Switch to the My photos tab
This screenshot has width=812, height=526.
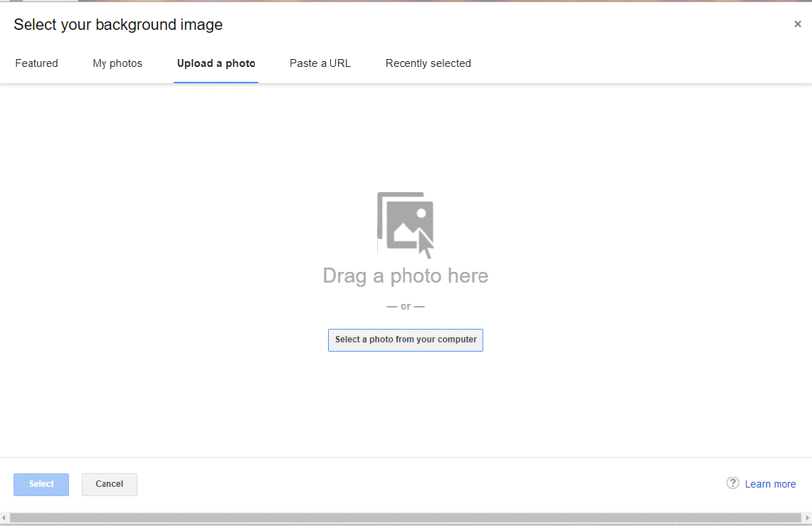tap(117, 63)
